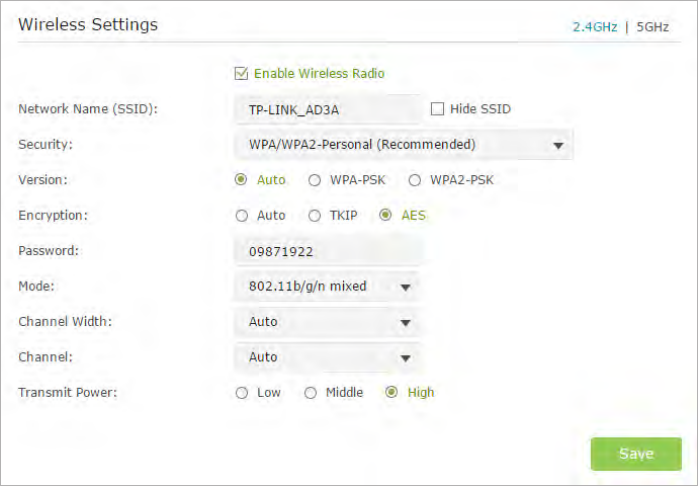Uncheck Enable Wireless Radio checkbox
Viewport: 698px width, 486px height.
(241, 73)
